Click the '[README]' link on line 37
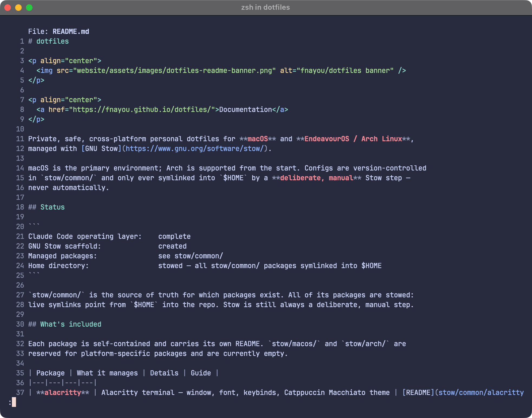Viewport: 532px width, 418px height. pyautogui.click(x=418, y=393)
